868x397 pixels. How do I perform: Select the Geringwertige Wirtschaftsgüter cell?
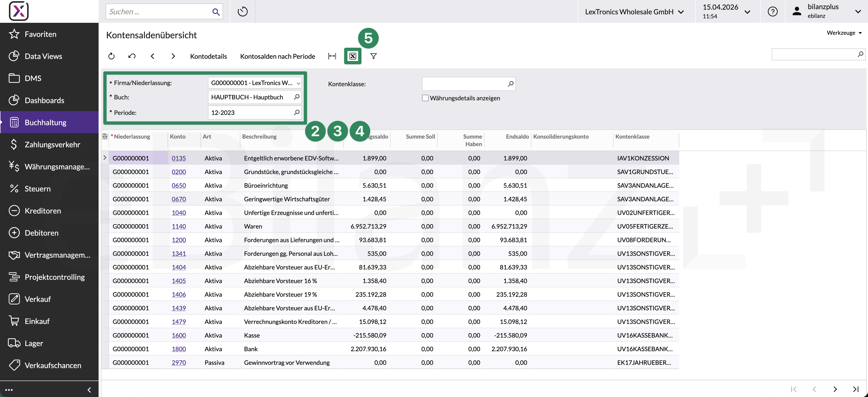tap(291, 199)
